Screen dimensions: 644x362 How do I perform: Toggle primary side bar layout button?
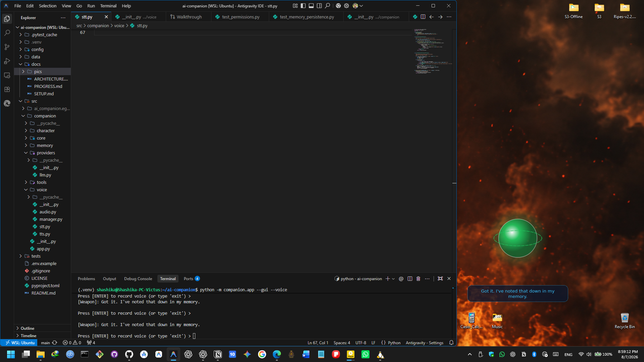pos(303,6)
